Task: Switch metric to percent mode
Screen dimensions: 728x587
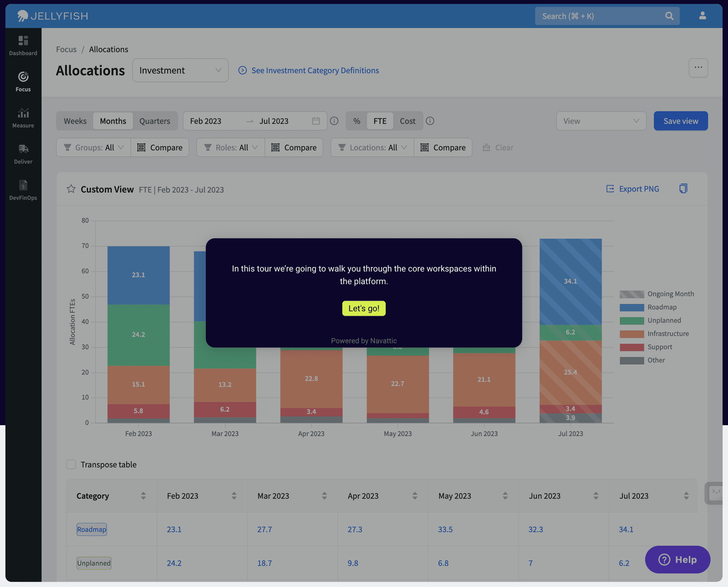Action: coord(356,121)
